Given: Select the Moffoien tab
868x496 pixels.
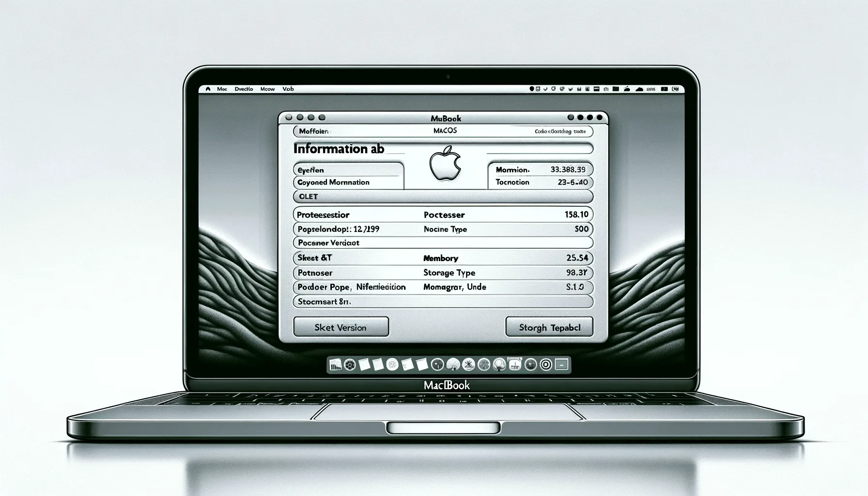Looking at the screenshot, I should pyautogui.click(x=314, y=131).
